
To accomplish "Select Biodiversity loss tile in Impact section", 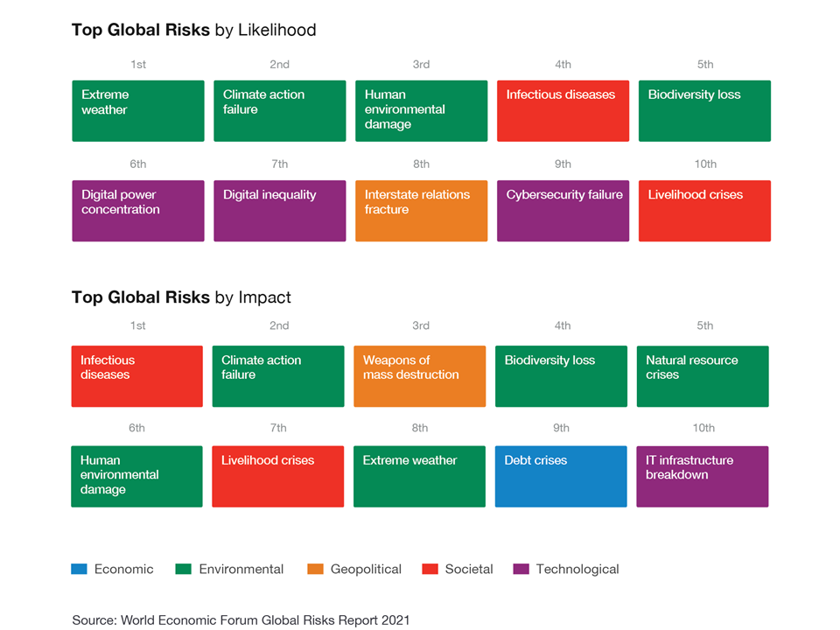I will [x=561, y=376].
